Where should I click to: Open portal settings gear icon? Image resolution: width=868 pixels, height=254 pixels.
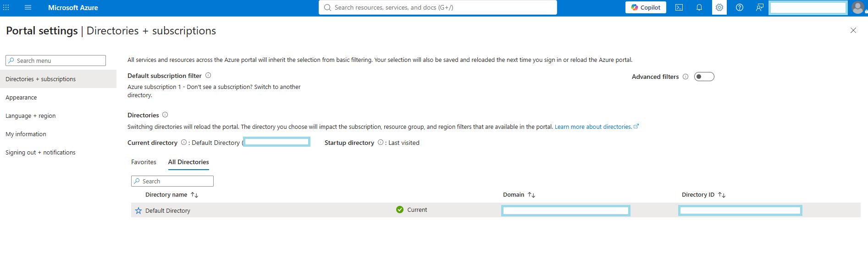tap(719, 7)
